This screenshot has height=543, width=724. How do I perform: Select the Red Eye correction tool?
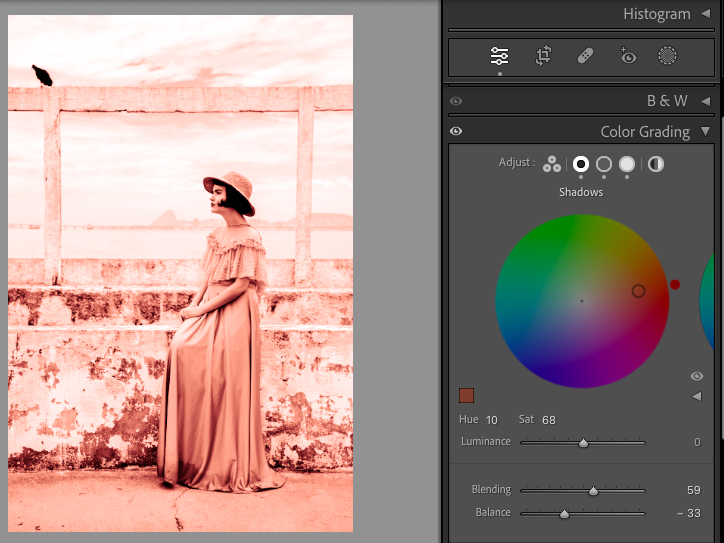(x=627, y=56)
